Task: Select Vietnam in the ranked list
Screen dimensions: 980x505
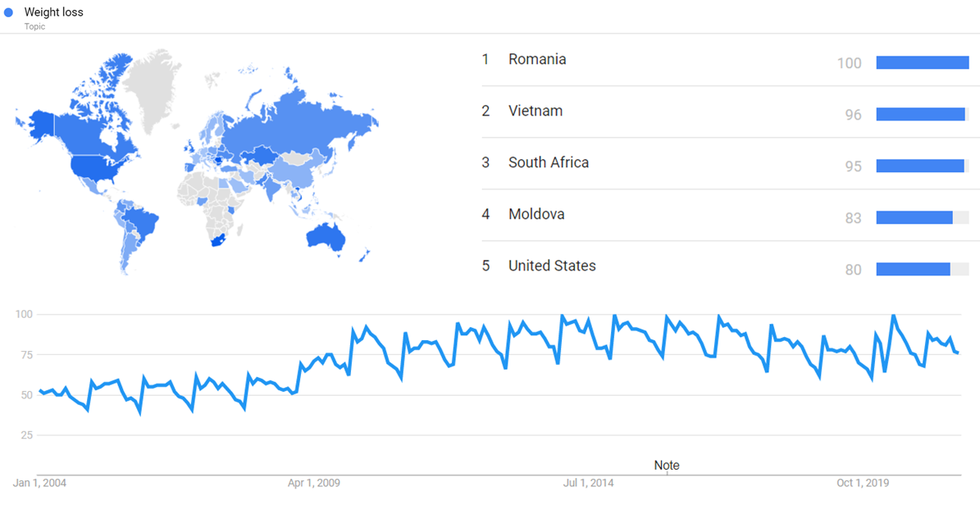Action: point(536,111)
